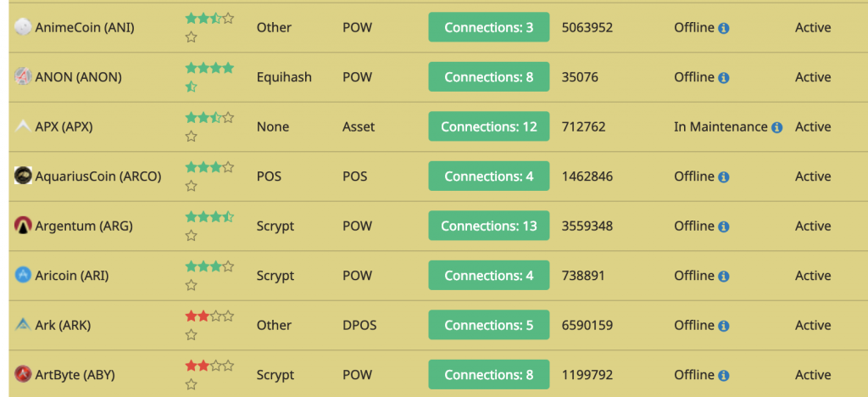Select block height 1199792
This screenshot has height=397, width=868.
pyautogui.click(x=587, y=375)
